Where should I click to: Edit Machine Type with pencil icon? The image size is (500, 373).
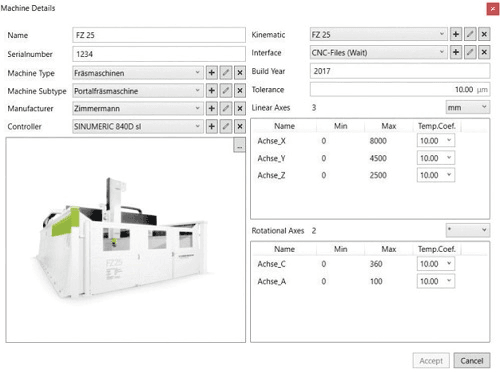click(226, 73)
